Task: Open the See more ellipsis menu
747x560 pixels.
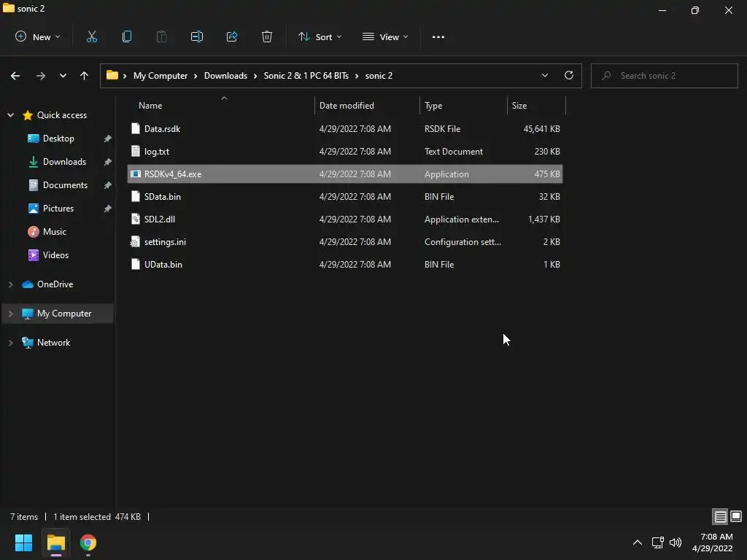Action: click(x=438, y=36)
